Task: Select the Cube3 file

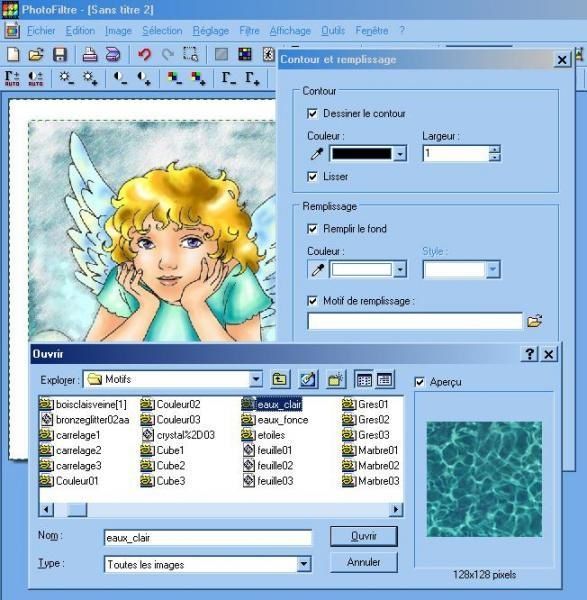Action: click(163, 481)
